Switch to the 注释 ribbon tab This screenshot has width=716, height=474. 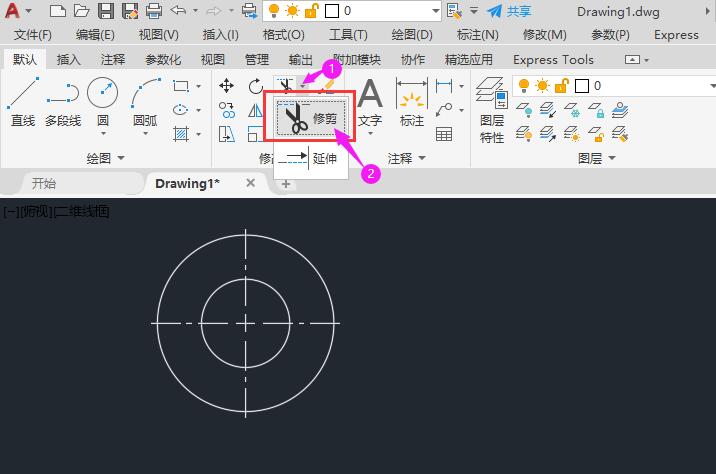[112, 59]
